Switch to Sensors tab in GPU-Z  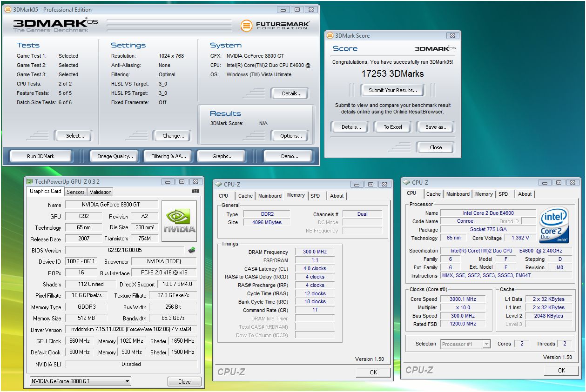coord(75,192)
